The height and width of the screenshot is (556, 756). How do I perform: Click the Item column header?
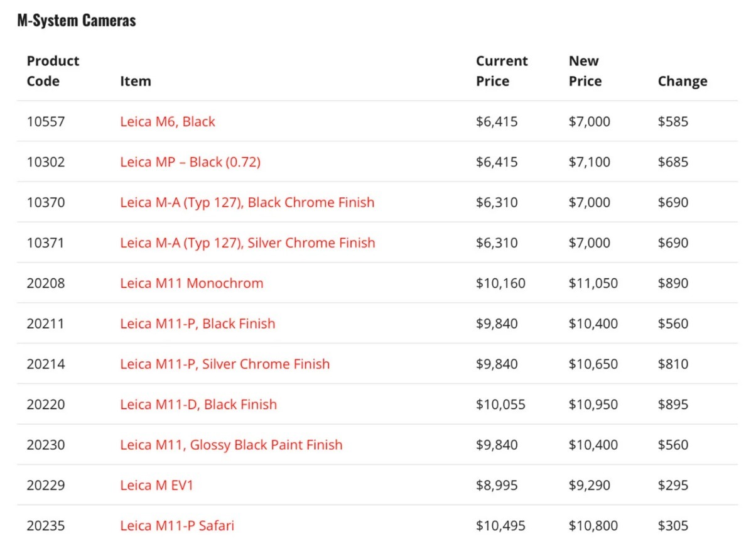pos(135,81)
